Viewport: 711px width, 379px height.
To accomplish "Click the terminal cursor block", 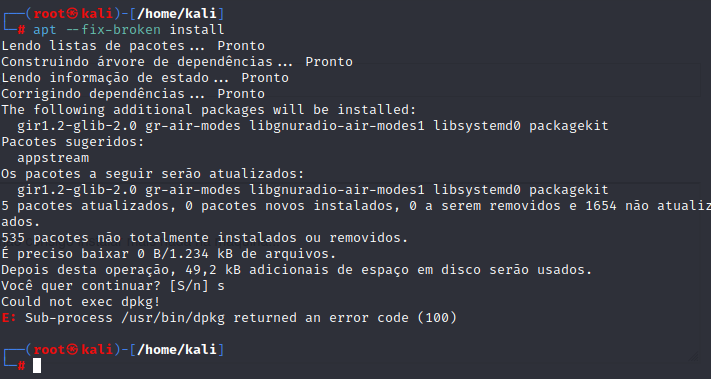I will tap(37, 365).
